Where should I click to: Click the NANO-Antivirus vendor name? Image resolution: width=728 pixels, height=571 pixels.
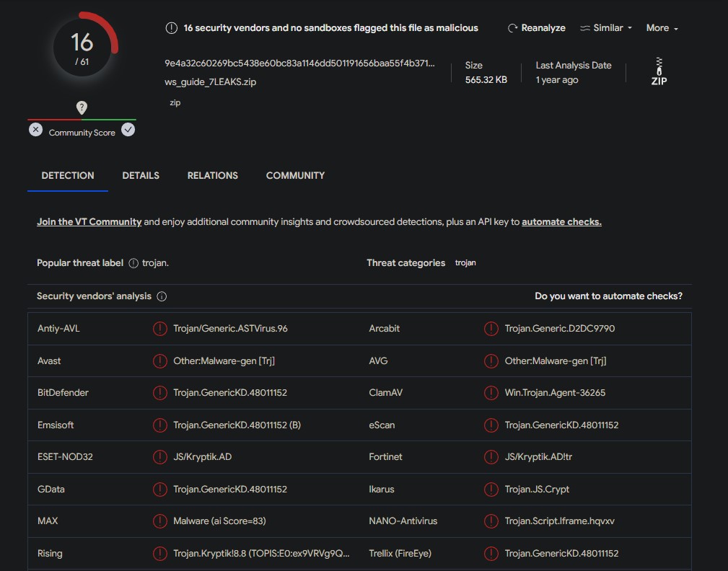[403, 521]
